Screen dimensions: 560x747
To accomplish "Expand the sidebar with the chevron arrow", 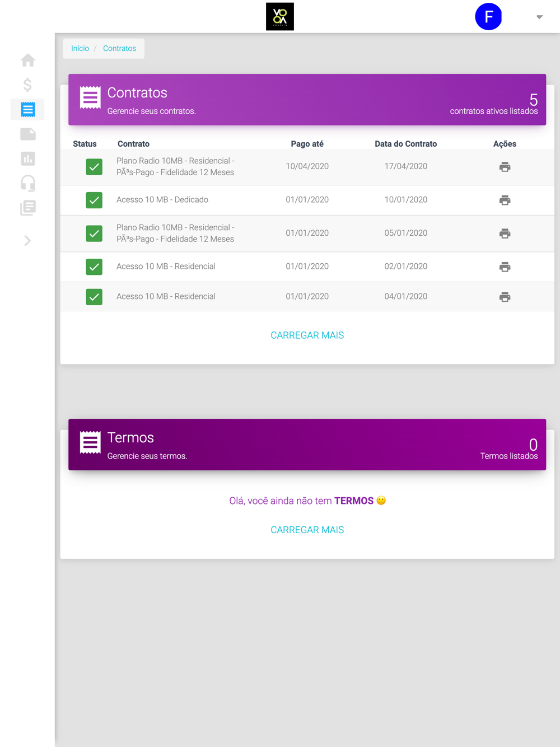I will [27, 241].
